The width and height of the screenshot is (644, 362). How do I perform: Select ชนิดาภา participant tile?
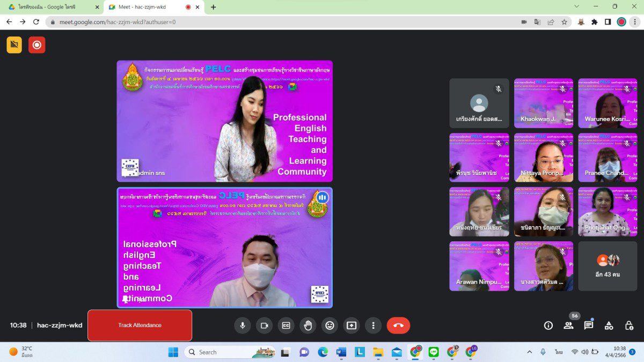click(544, 212)
